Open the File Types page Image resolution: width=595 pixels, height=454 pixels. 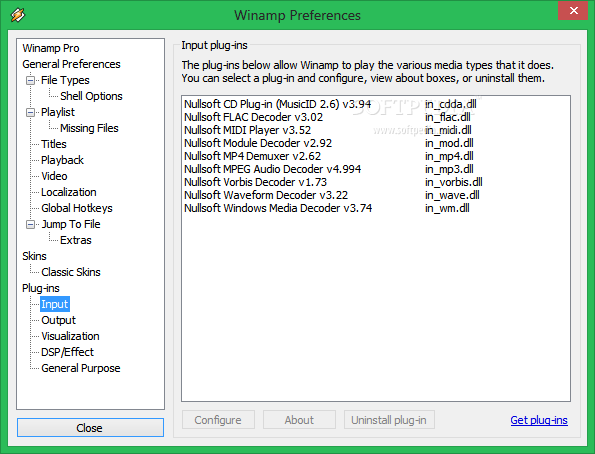(x=65, y=80)
